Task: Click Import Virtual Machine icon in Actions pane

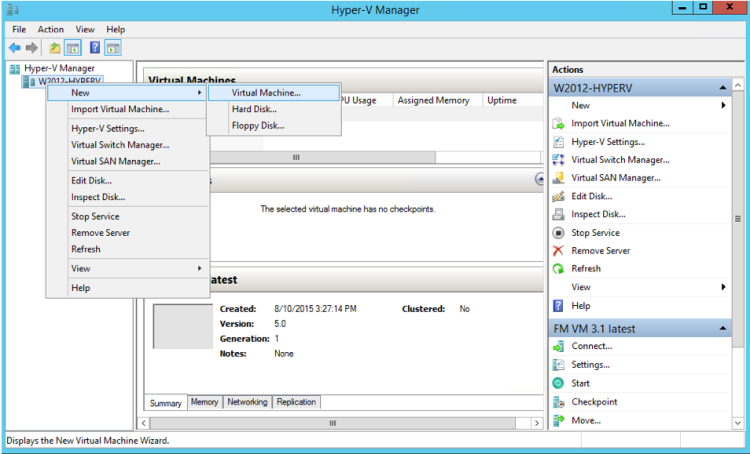Action: [x=558, y=123]
